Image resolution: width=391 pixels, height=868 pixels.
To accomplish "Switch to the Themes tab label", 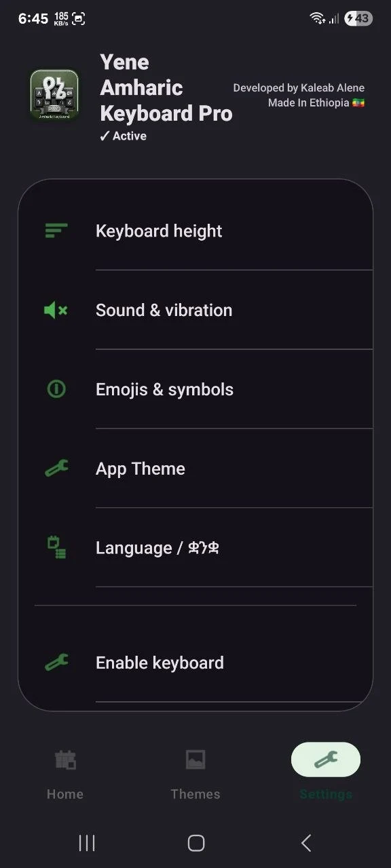I will [195, 794].
